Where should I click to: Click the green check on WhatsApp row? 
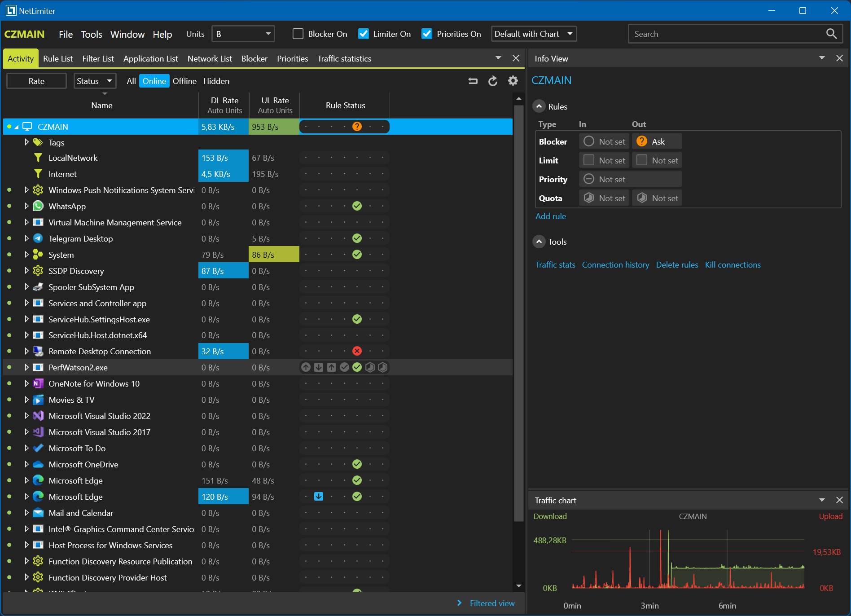click(x=357, y=206)
